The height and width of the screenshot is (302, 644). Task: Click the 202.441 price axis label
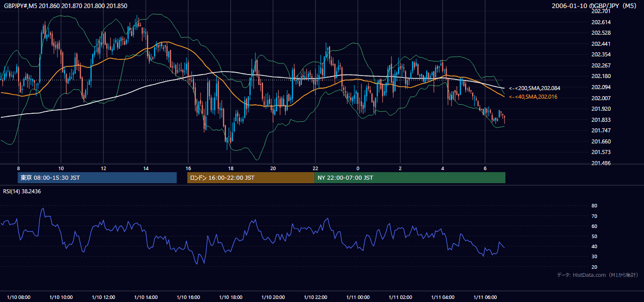click(601, 44)
